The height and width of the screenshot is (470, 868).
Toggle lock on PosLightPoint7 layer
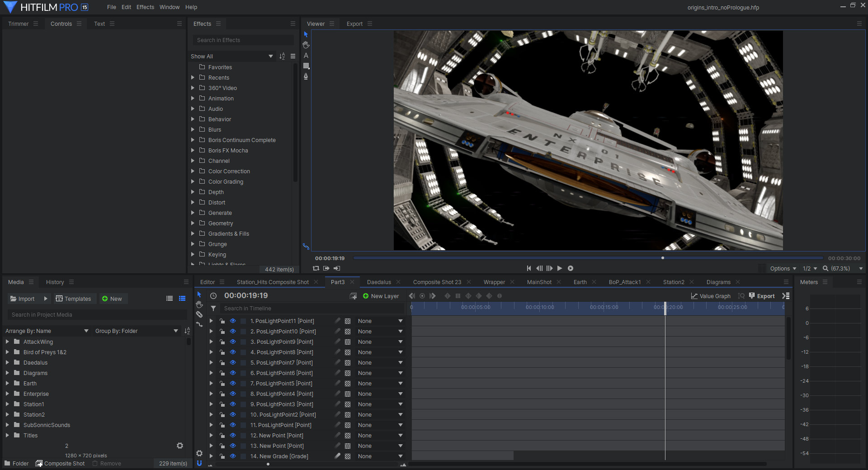[222, 363]
